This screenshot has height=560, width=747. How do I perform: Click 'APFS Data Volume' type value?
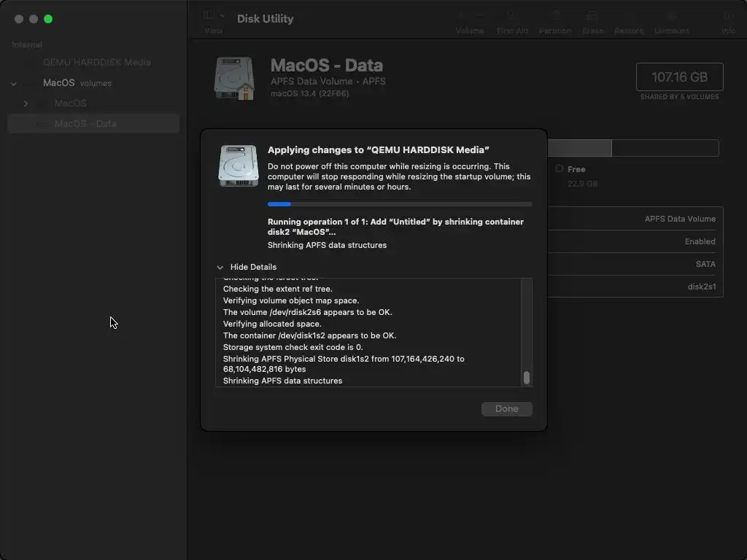pos(680,219)
